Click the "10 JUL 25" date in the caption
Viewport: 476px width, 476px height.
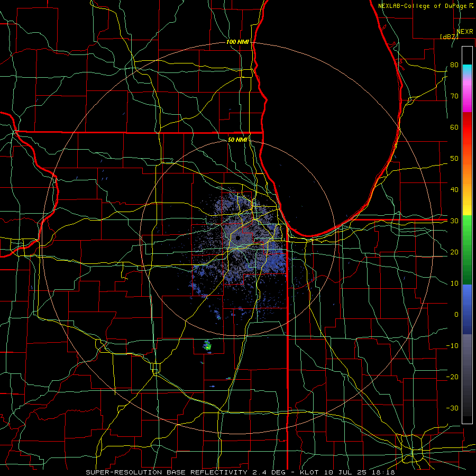[x=346, y=472]
